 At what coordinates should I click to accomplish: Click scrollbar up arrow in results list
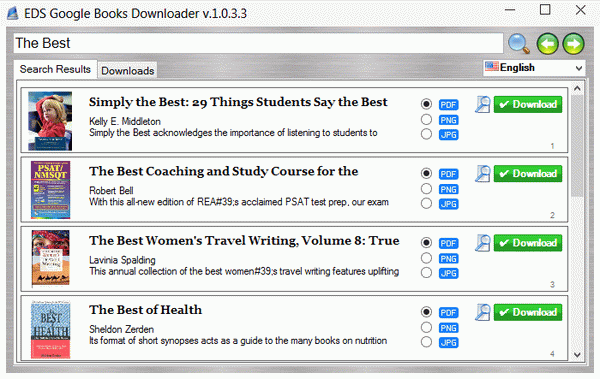pyautogui.click(x=577, y=88)
